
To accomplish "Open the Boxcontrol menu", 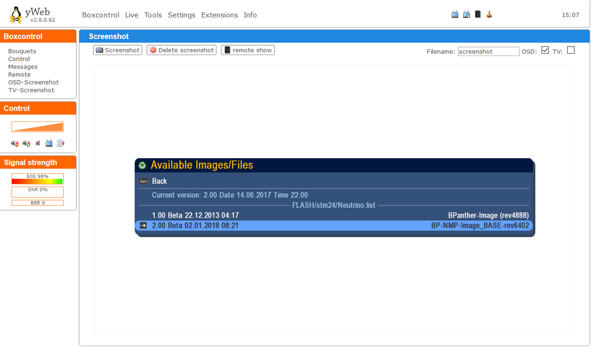I will 101,15.
